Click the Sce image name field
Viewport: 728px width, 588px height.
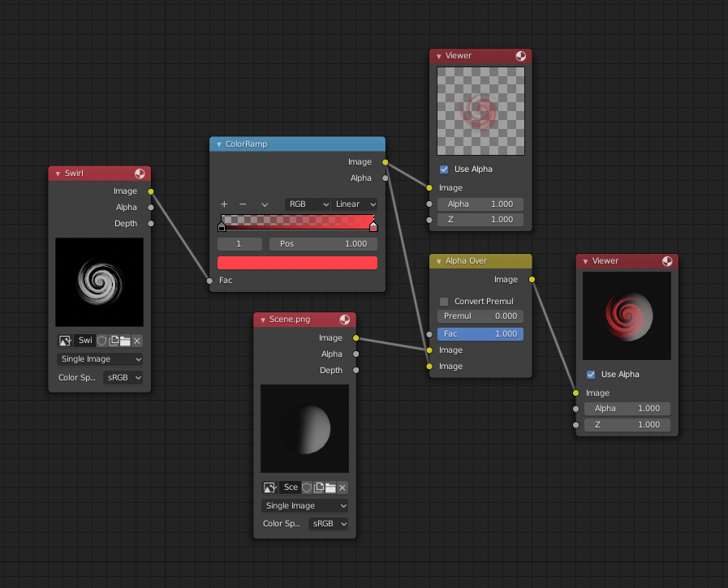pyautogui.click(x=291, y=487)
